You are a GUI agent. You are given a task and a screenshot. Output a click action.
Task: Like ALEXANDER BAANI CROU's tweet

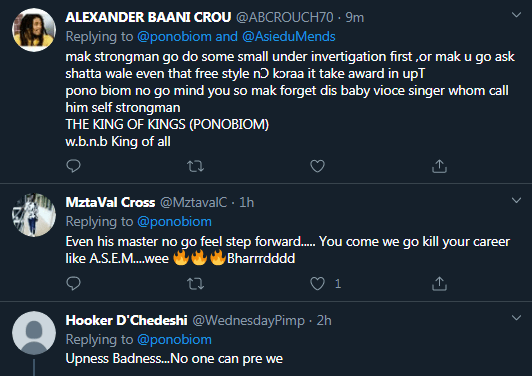pyautogui.click(x=317, y=166)
